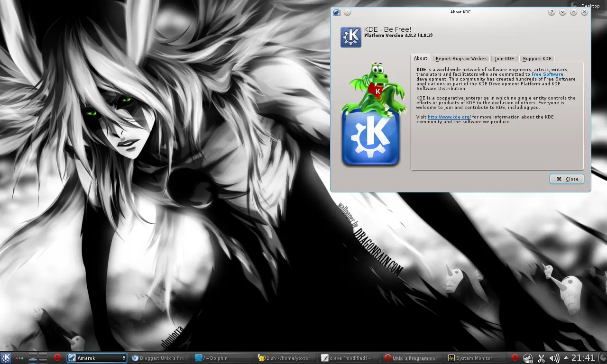The image size is (607, 364).
Task: Click the 'Platform Version 4.8.2 (4.8.2)' text
Action: click(398, 36)
